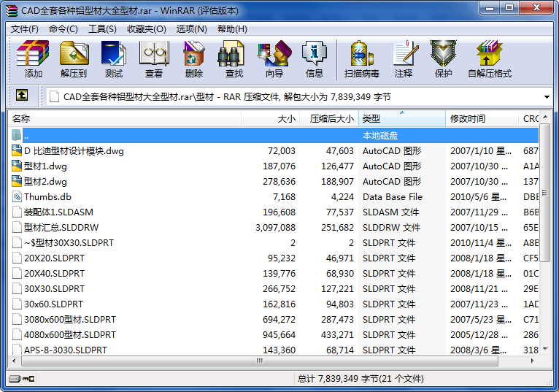Click the key password status icon
This screenshot has height=392, width=559.
tap(28, 379)
